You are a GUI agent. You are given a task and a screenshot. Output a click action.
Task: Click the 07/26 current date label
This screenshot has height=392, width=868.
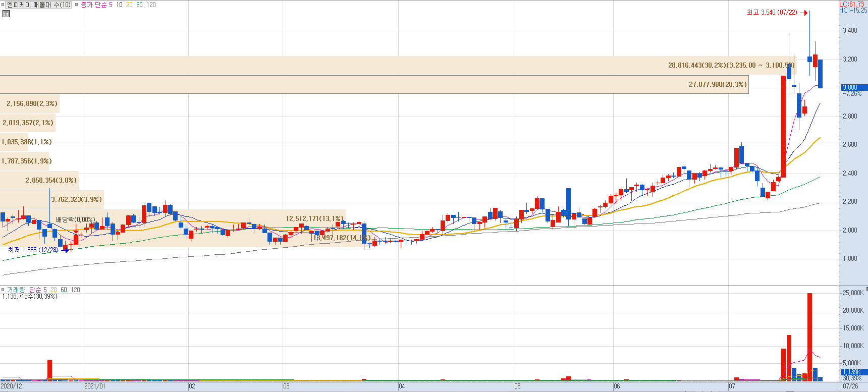point(850,386)
